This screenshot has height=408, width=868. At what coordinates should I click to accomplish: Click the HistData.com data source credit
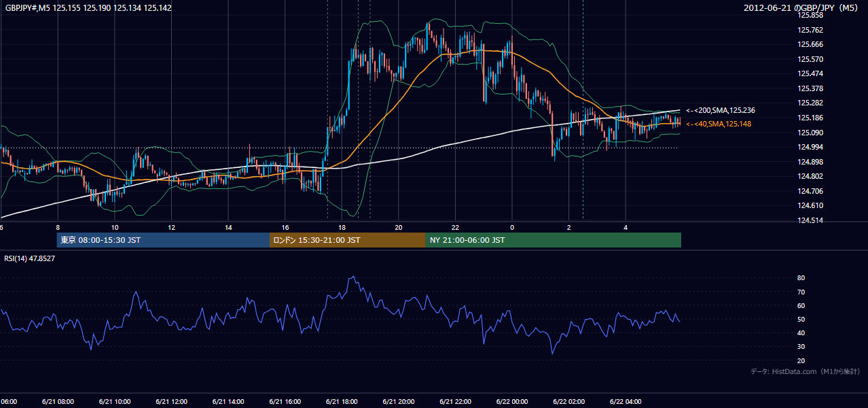806,371
